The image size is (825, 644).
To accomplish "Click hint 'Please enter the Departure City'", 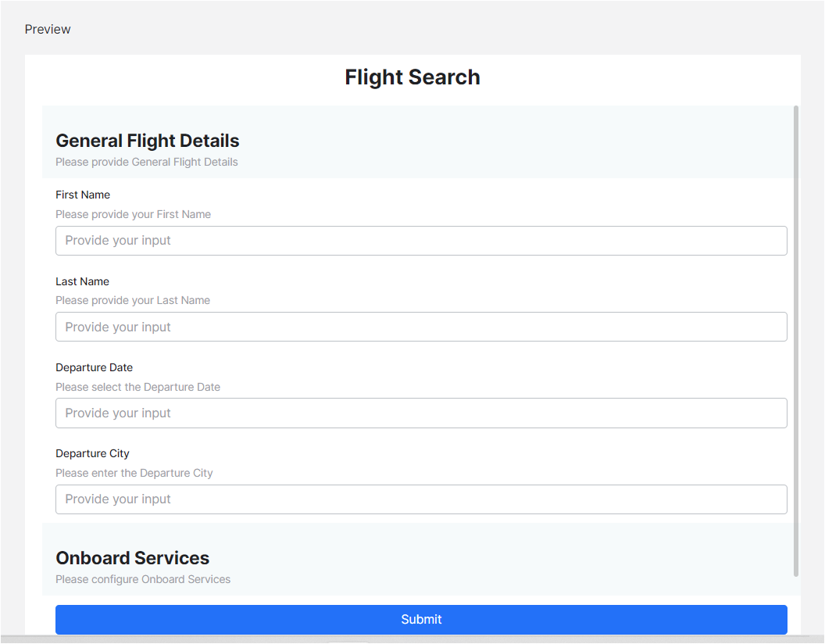I will (134, 473).
